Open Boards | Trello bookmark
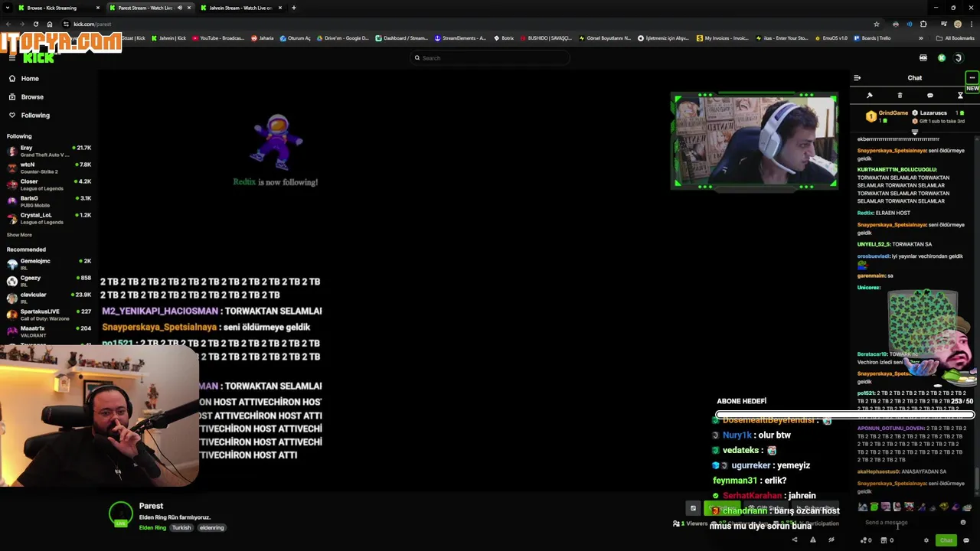 click(873, 38)
